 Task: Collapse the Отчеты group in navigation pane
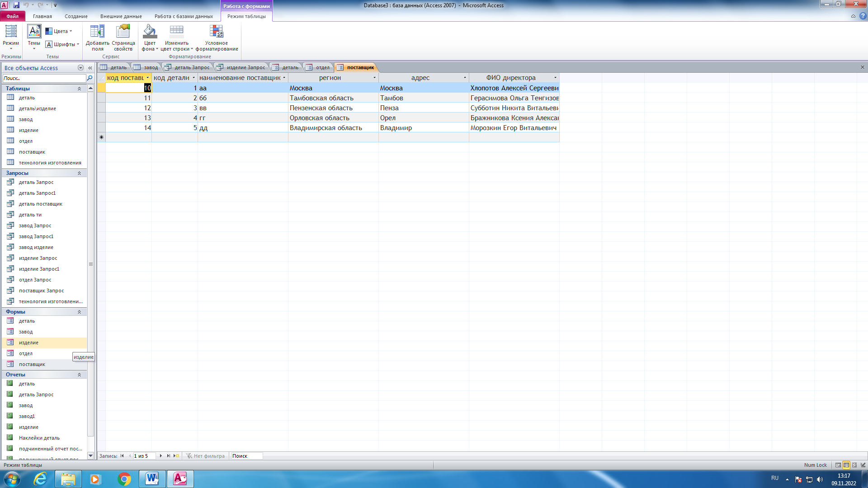tap(79, 375)
